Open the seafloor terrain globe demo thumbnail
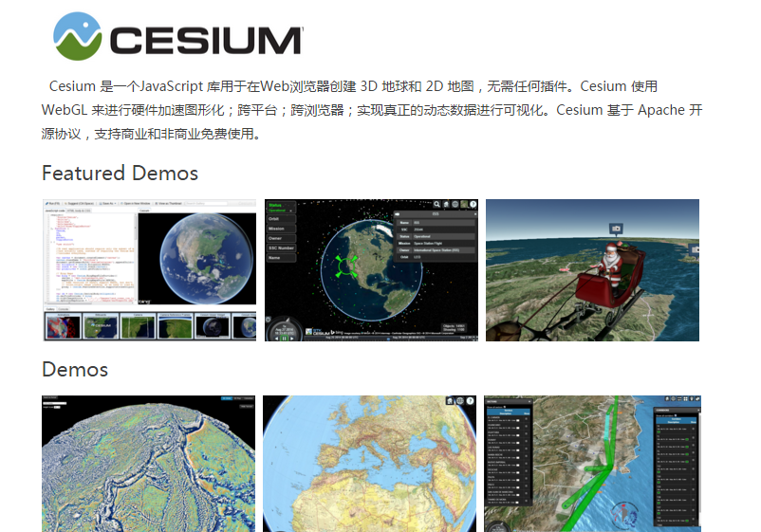 click(149, 464)
